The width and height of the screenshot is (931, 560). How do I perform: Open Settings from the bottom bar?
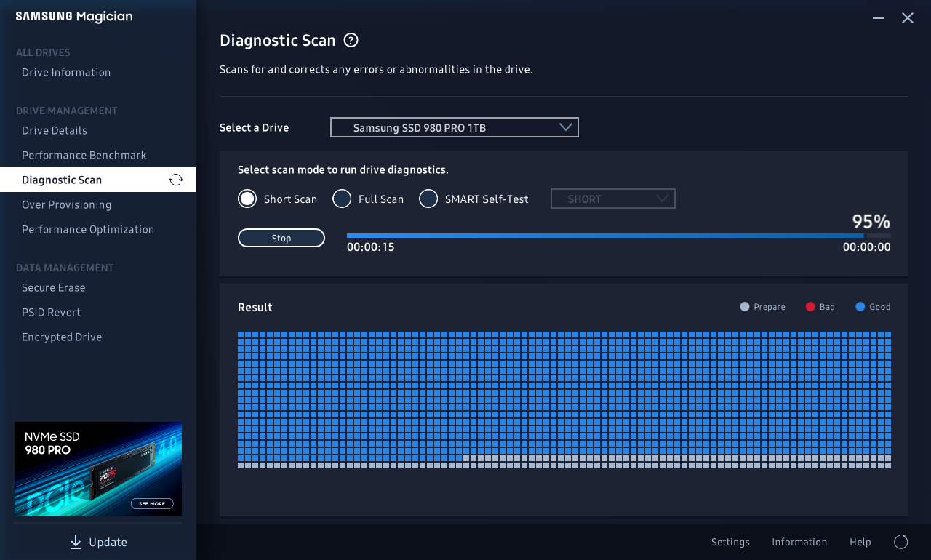click(730, 542)
